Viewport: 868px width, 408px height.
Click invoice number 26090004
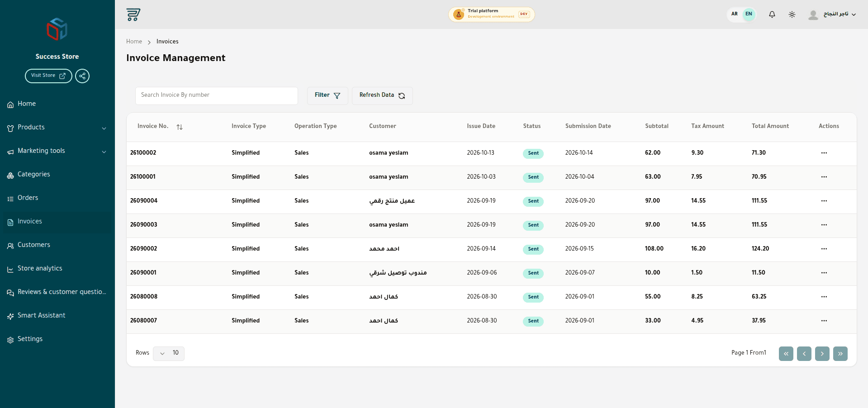[144, 201]
